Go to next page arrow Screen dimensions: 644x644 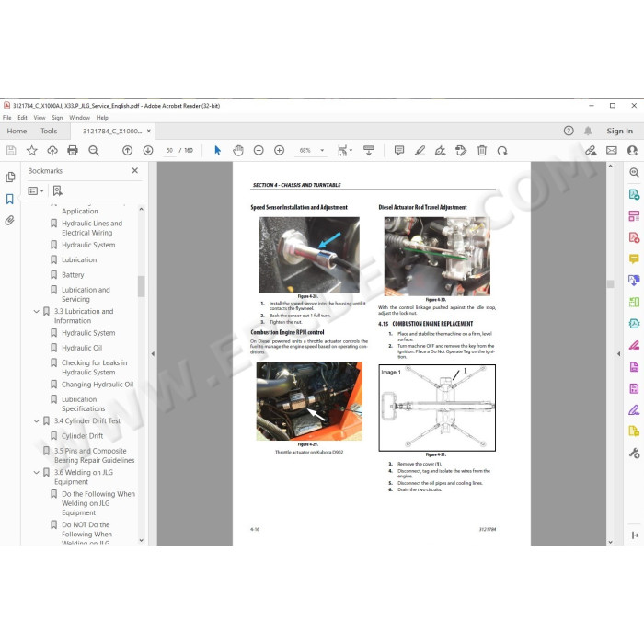[148, 151]
